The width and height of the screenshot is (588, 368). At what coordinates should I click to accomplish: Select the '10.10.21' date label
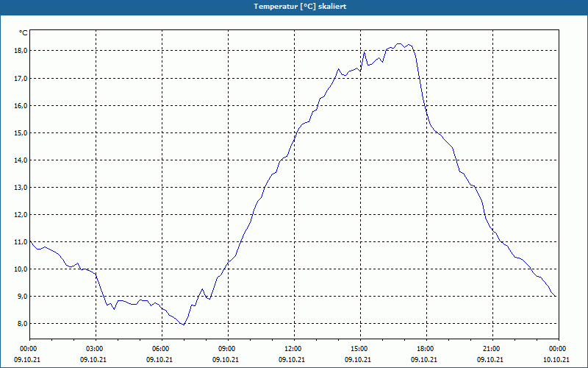click(x=556, y=360)
